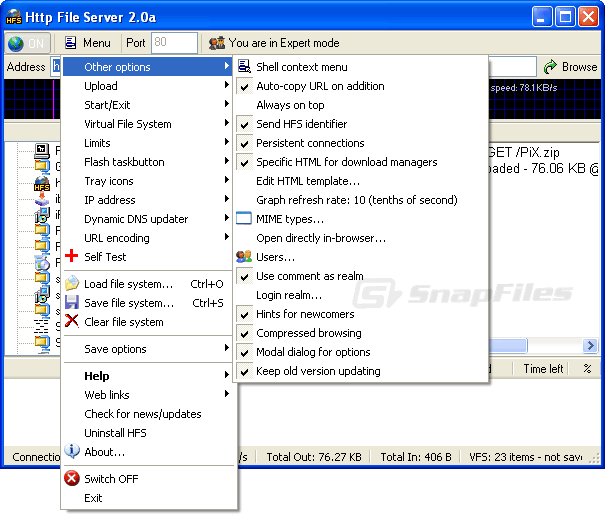Screen dimensions: 605x515
Task: Click the bandwidth speed graph
Action: tap(544, 99)
